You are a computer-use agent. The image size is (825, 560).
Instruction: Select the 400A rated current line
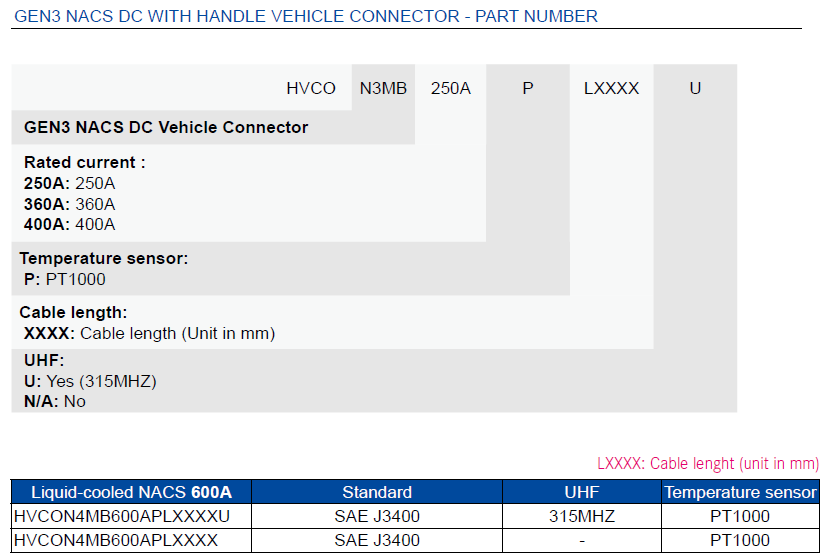(x=70, y=224)
